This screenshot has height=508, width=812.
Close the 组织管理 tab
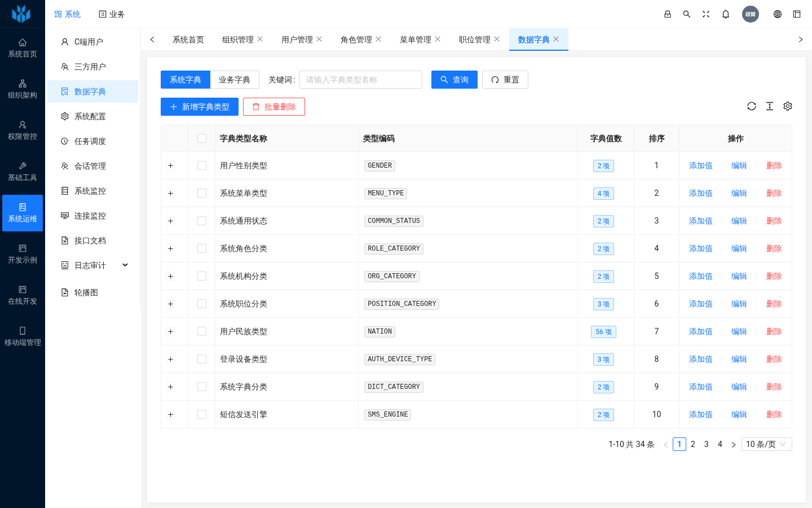pos(260,39)
